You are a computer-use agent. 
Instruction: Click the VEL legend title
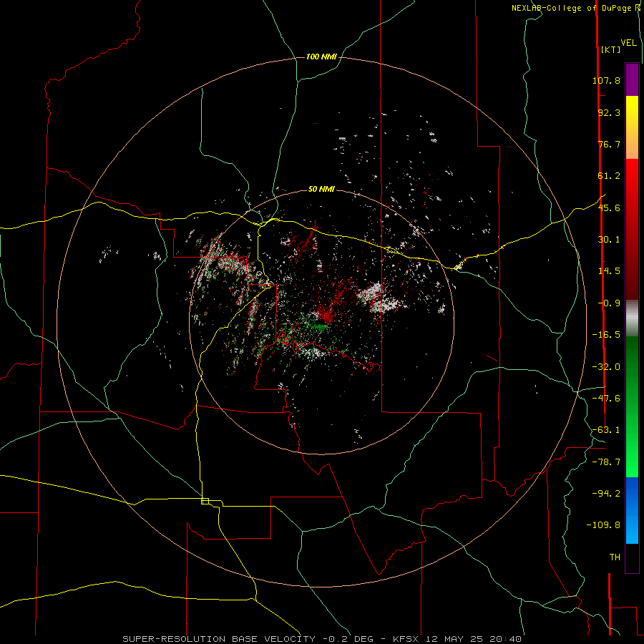point(628,43)
